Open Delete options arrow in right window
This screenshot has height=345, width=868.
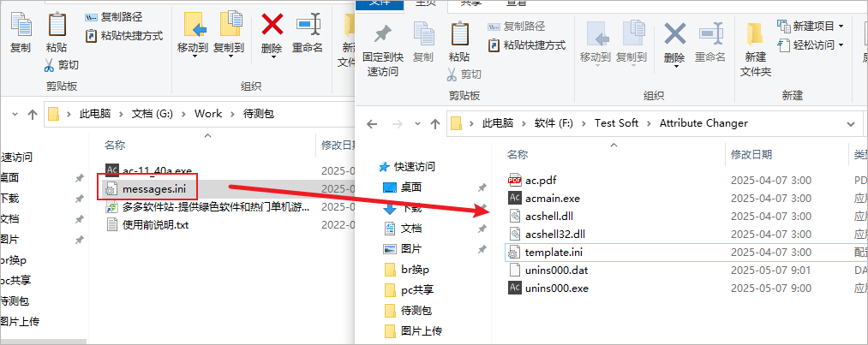click(675, 67)
